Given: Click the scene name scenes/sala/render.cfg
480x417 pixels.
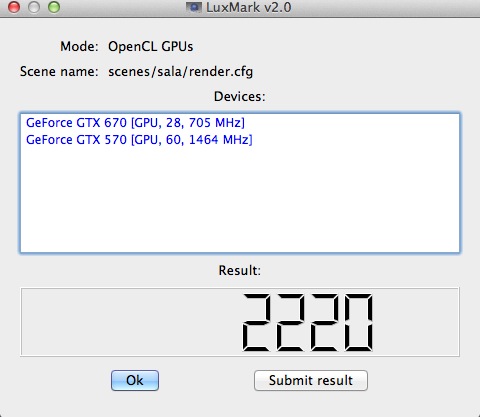Looking at the screenshot, I should pyautogui.click(x=180, y=72).
